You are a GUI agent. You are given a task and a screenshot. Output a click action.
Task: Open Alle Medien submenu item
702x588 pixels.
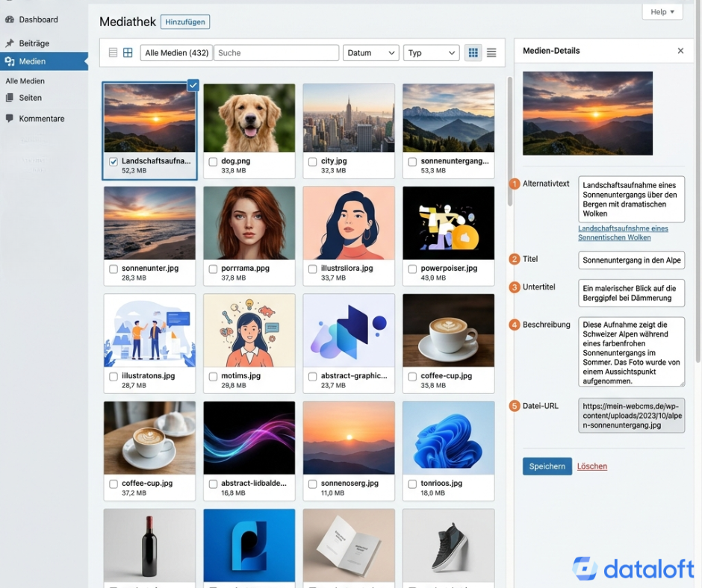click(x=25, y=81)
